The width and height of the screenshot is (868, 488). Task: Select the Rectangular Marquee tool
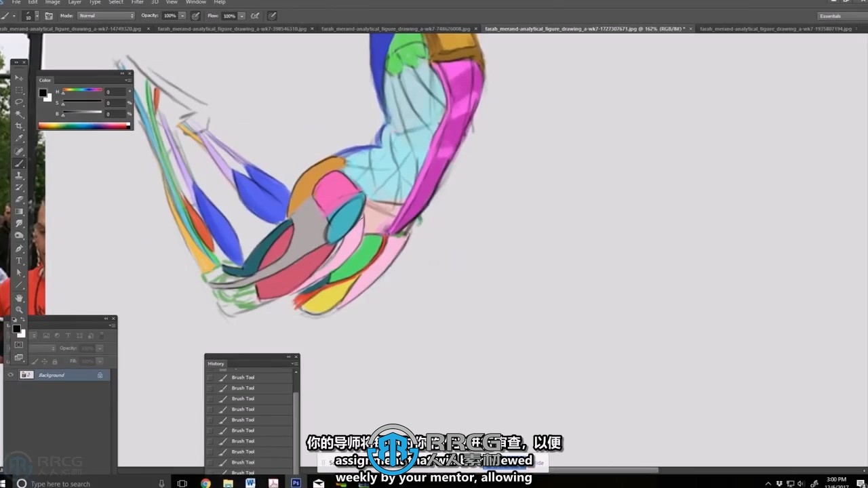point(19,90)
